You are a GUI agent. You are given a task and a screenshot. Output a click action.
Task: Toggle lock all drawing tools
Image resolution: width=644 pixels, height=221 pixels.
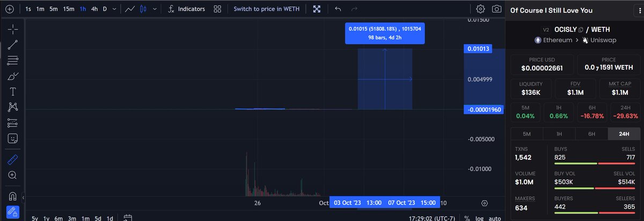(x=13, y=211)
